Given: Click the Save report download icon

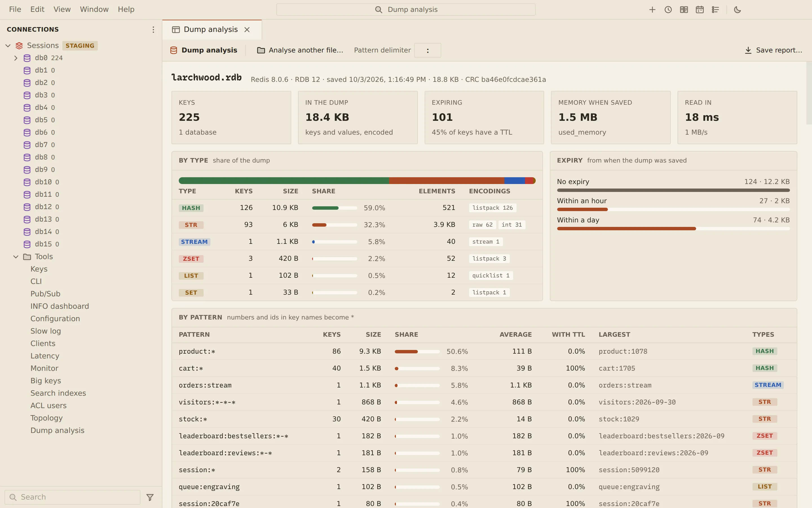Looking at the screenshot, I should (748, 50).
